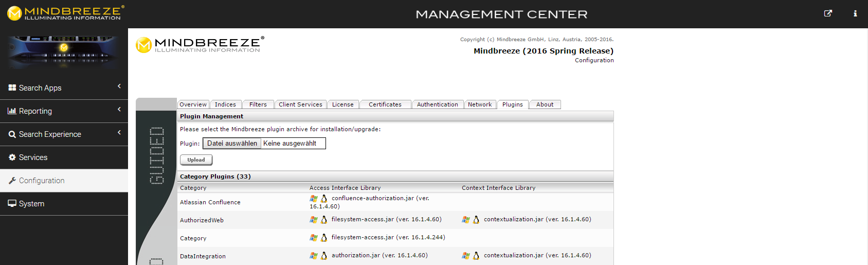The image size is (868, 265).
Task: Click Mindbreeze logo above configuration tabs
Action: [200, 44]
